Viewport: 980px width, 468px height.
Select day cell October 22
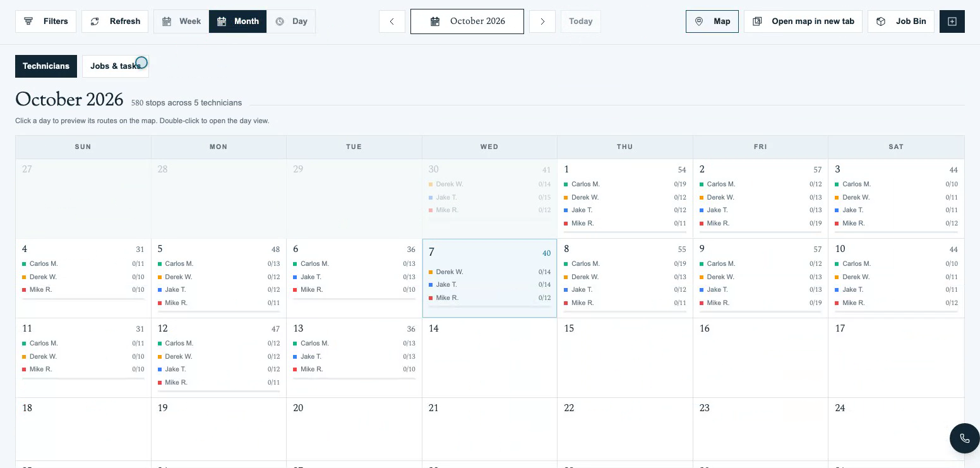point(625,429)
